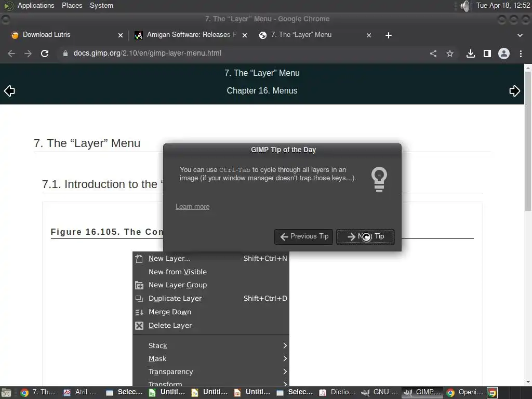The height and width of the screenshot is (399, 532).
Task: Click Chrome's forward navigation arrow
Action: pos(28,54)
